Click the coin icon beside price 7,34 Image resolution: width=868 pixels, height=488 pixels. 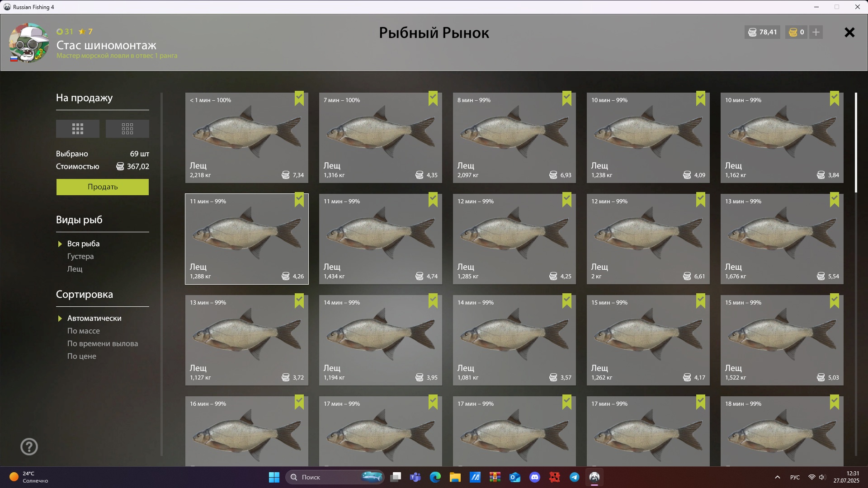pyautogui.click(x=286, y=175)
